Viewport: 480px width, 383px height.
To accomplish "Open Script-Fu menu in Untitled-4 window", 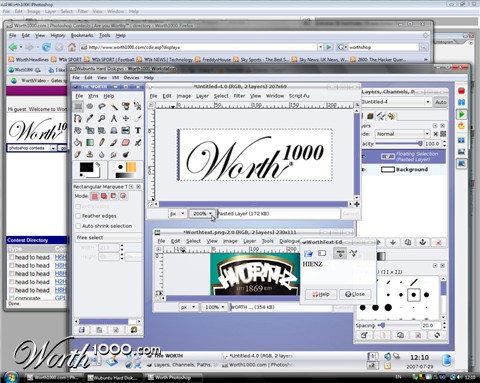I will coord(299,96).
